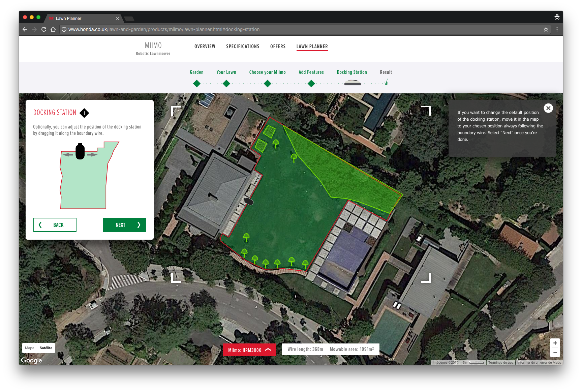Jump to the Garden step

[x=197, y=84]
